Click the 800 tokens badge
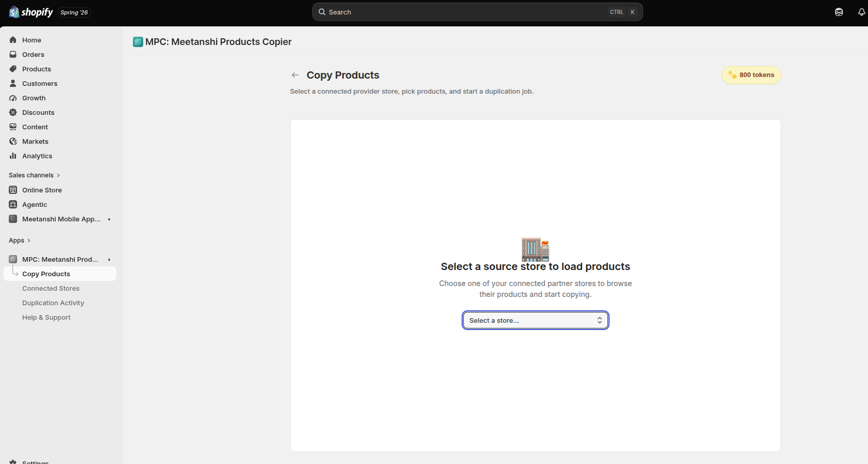Screen dimensions: 868x464 751,75
